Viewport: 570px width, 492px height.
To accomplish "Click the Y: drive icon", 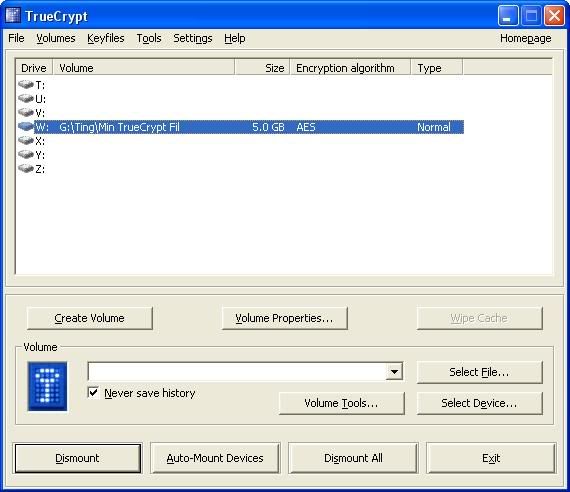I will [x=26, y=155].
